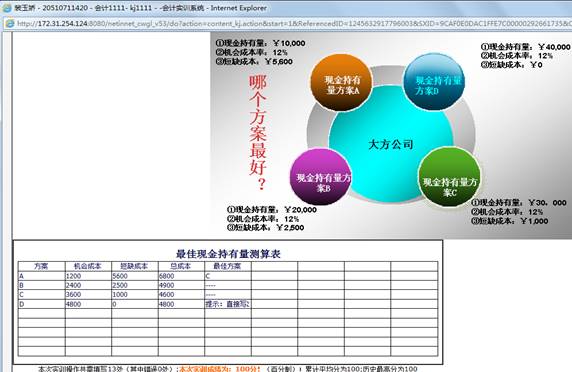Image resolution: width=572 pixels, height=372 pixels.
Task: Click plan B's total cost cell 4900
Action: [x=181, y=286]
